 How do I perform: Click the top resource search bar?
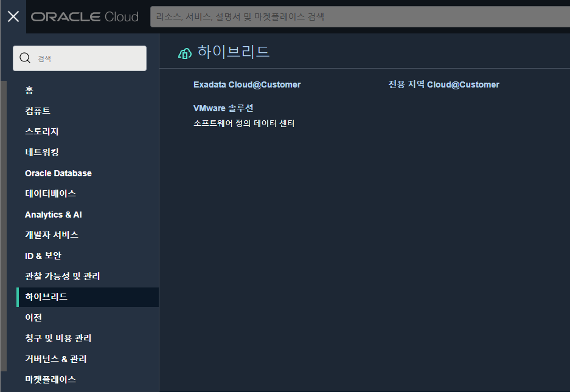(x=360, y=16)
